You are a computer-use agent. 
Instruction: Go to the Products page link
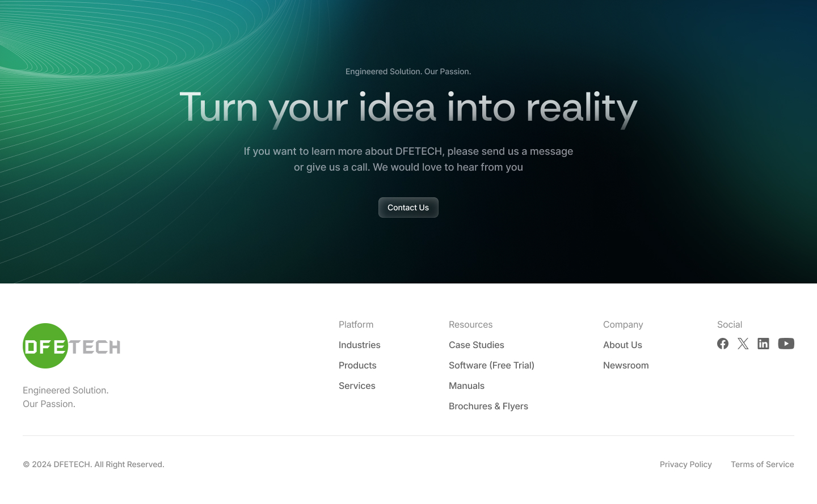click(x=357, y=365)
